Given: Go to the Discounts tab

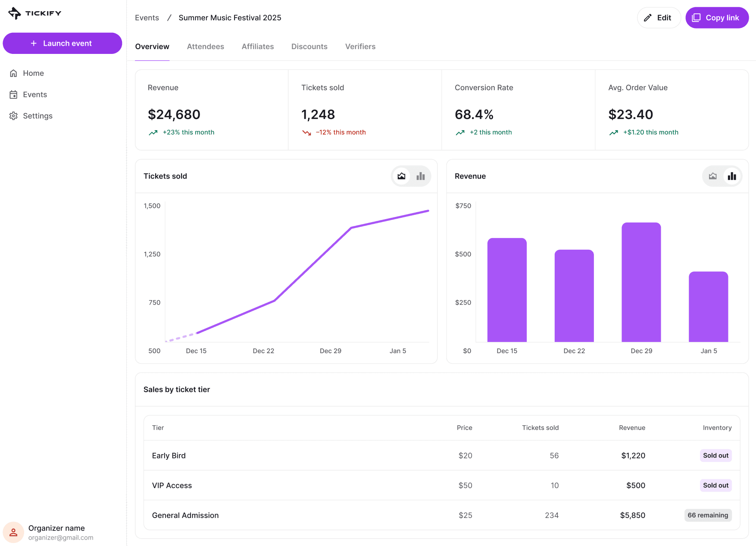Looking at the screenshot, I should [x=309, y=47].
